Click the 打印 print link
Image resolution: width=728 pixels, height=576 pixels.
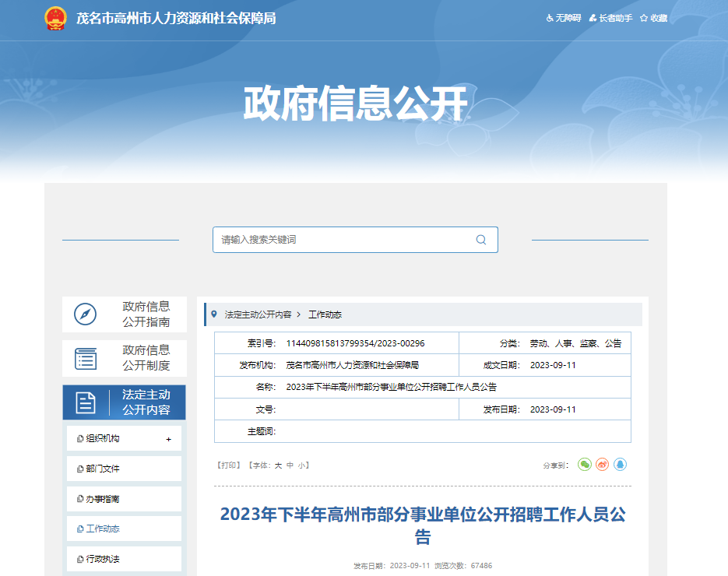(229, 465)
